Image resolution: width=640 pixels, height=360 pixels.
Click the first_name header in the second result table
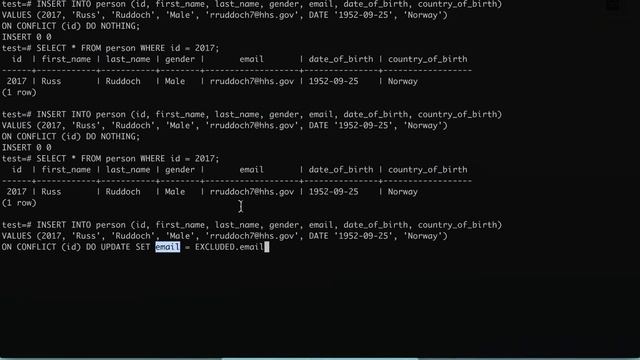click(66, 170)
